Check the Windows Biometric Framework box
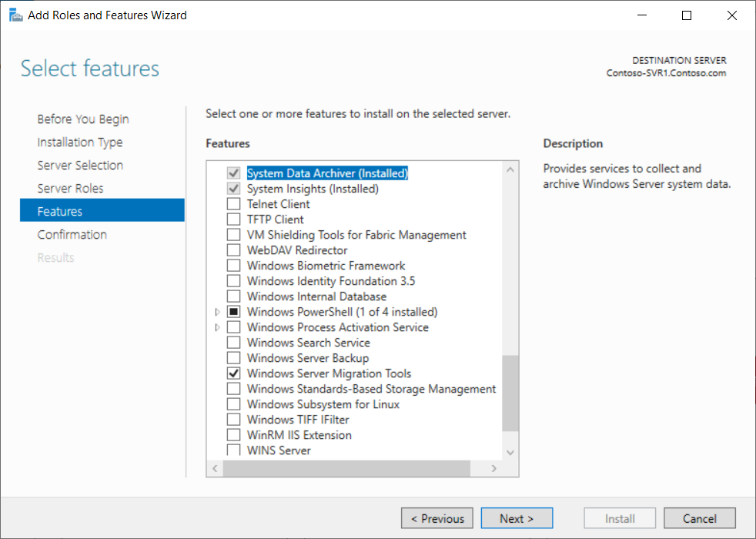The height and width of the screenshot is (539, 756). click(233, 265)
